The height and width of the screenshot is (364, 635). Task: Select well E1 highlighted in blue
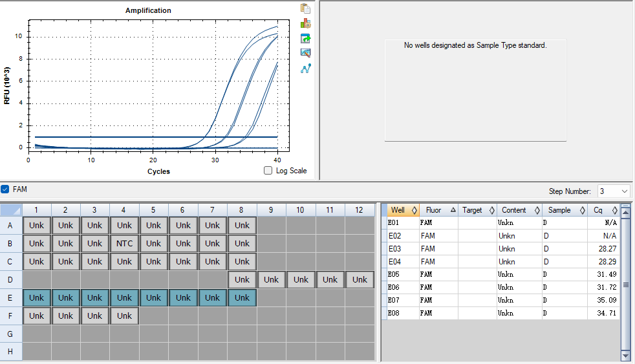[x=36, y=297]
